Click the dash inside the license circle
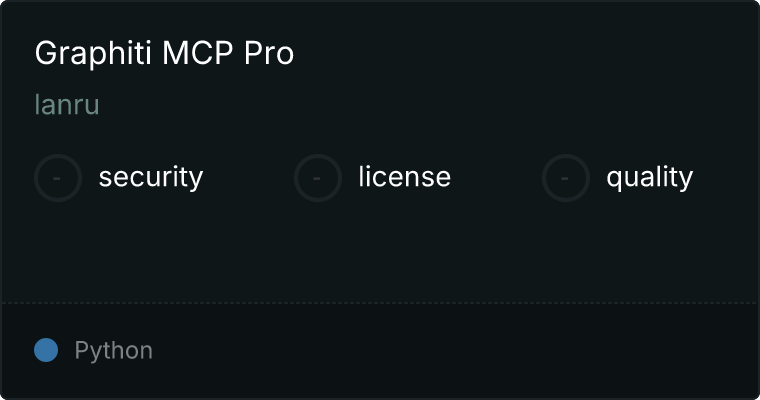This screenshot has height=400, width=760. point(317,178)
